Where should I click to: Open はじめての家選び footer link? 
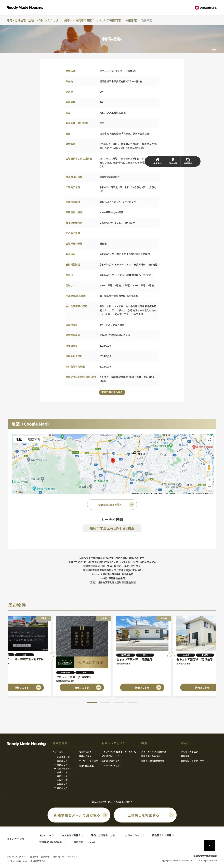[189, 752]
